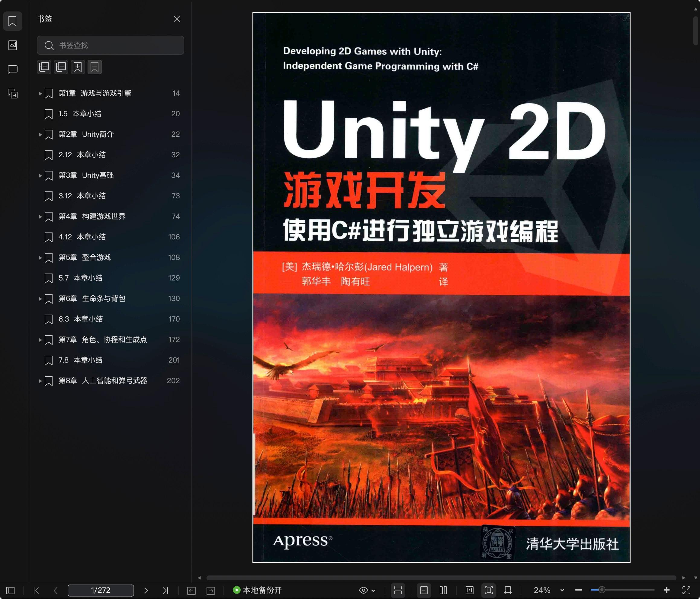Screen dimensions: 700x599
Task: Open chapter 第8章 人工智能和弹弓武器
Action: point(111,381)
